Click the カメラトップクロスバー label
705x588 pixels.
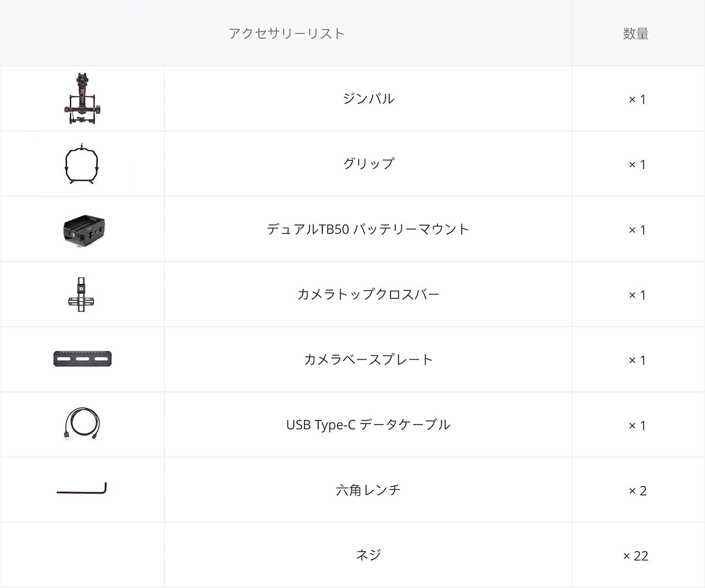tap(368, 295)
